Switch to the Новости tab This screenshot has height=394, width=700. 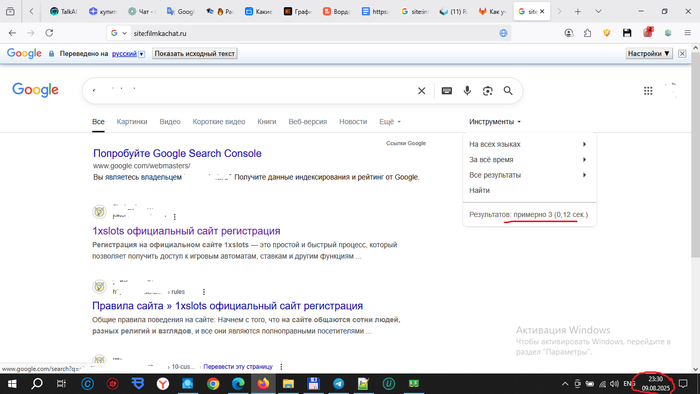pyautogui.click(x=353, y=122)
